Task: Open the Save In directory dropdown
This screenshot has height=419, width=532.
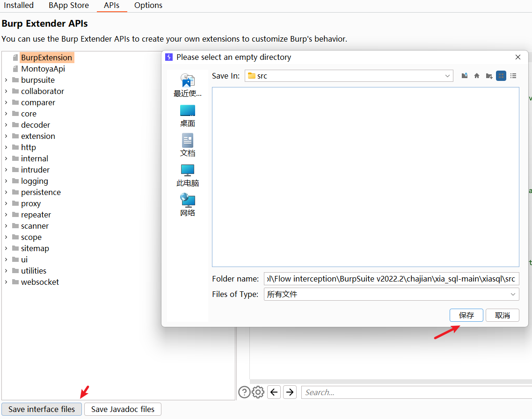Action: click(447, 76)
